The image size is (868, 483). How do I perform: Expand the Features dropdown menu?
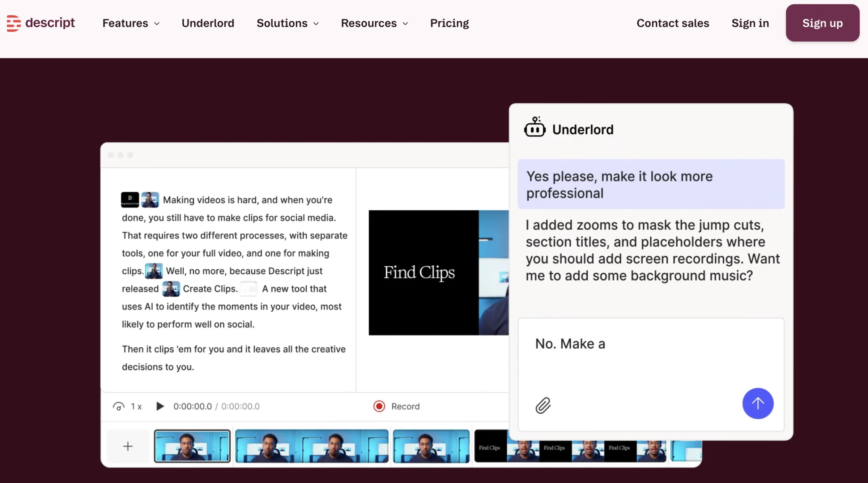pos(131,23)
